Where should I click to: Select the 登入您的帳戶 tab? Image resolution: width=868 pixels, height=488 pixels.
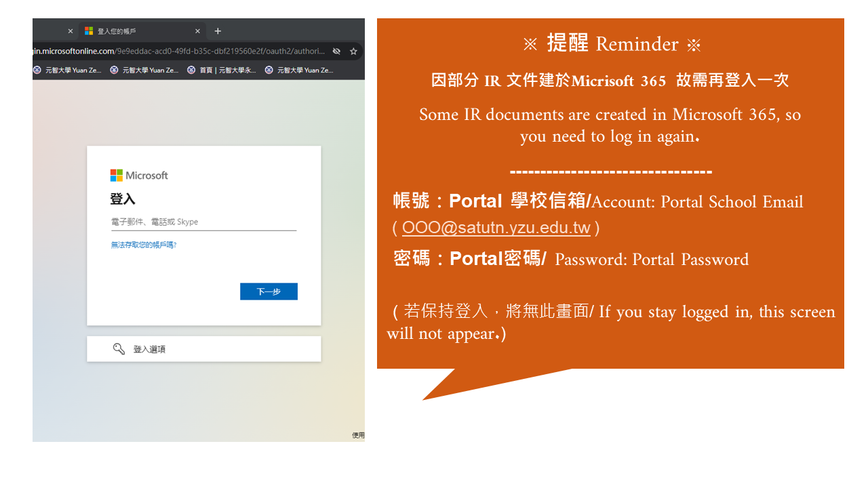pos(141,31)
